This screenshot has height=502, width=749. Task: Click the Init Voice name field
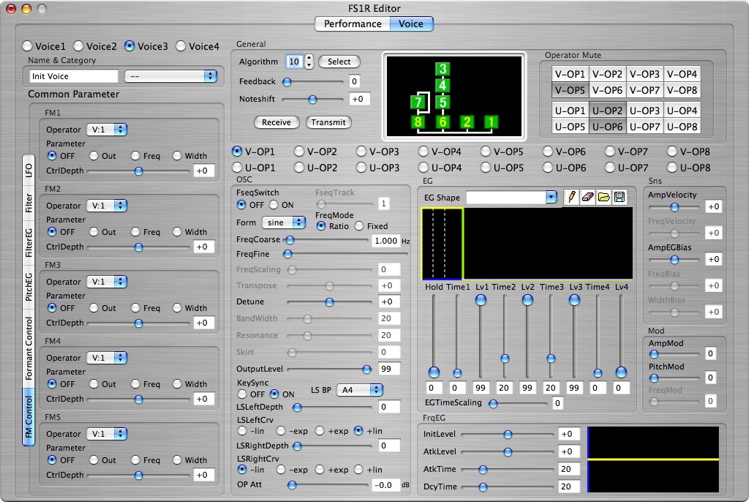tap(74, 76)
